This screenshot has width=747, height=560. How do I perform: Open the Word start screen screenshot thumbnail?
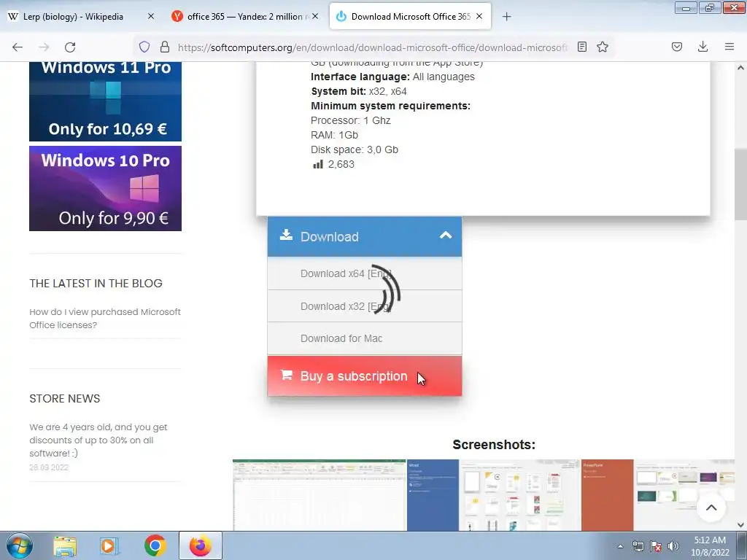(x=494, y=495)
